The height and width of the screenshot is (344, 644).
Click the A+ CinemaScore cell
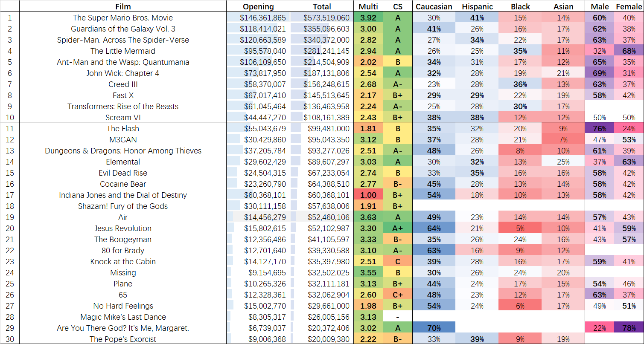coord(398,228)
